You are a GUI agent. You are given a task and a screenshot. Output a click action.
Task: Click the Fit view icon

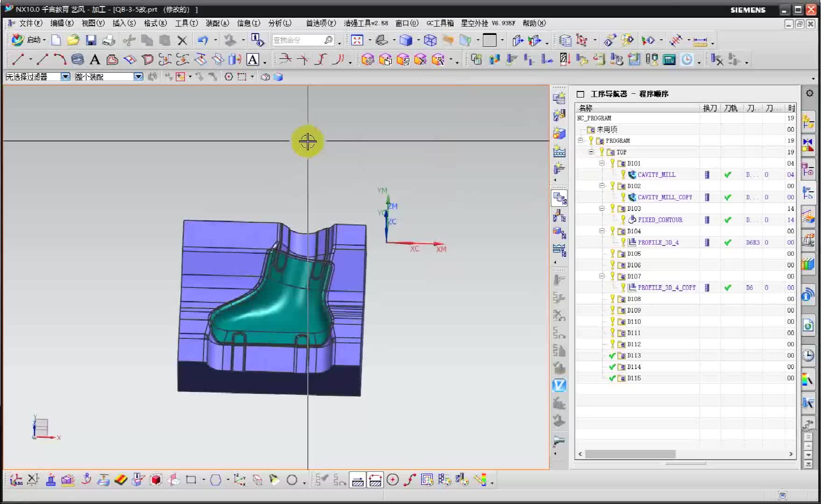click(x=357, y=41)
